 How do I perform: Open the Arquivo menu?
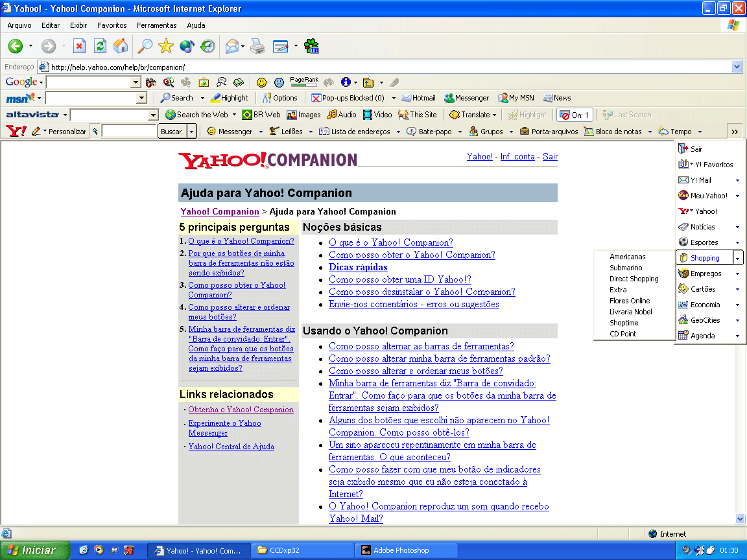click(19, 25)
